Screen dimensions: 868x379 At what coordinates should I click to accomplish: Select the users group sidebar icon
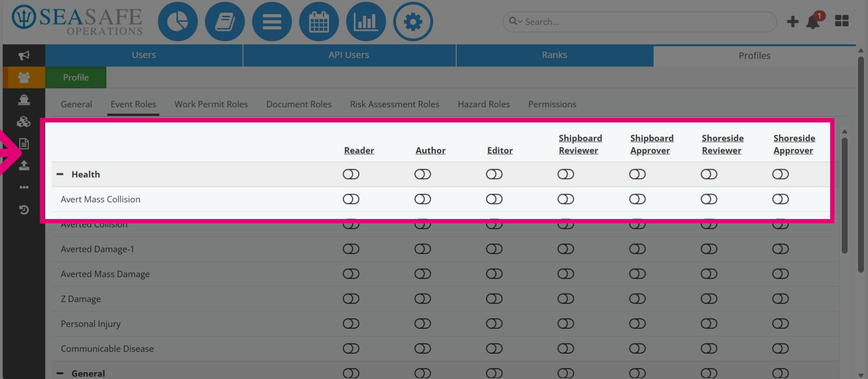coord(24,77)
